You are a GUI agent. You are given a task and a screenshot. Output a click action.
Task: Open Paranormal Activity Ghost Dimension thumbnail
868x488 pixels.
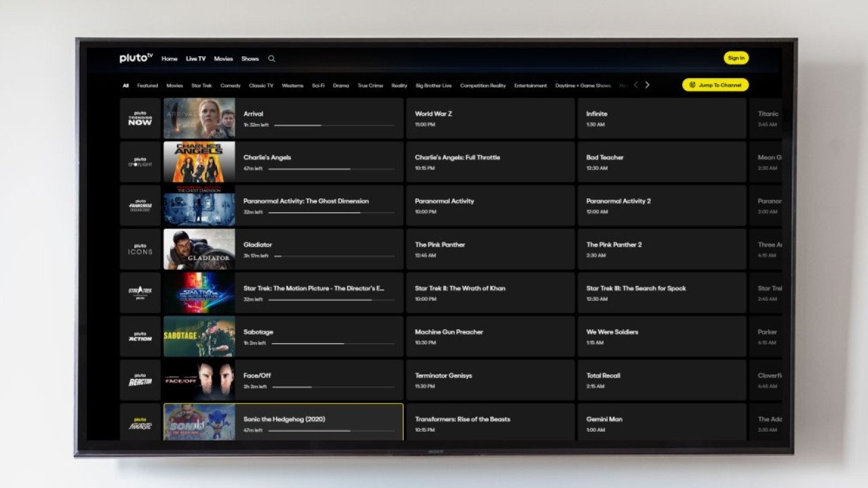coord(199,205)
